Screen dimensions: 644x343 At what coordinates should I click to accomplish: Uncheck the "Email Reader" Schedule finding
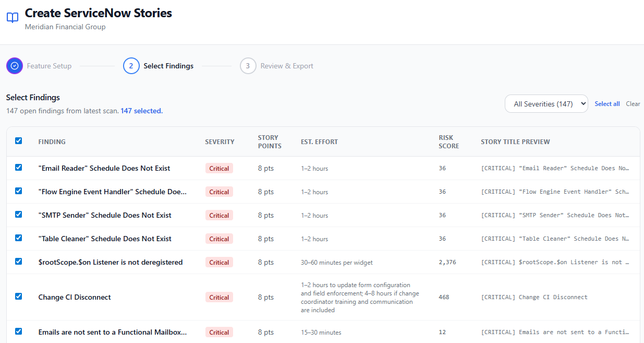tap(19, 168)
